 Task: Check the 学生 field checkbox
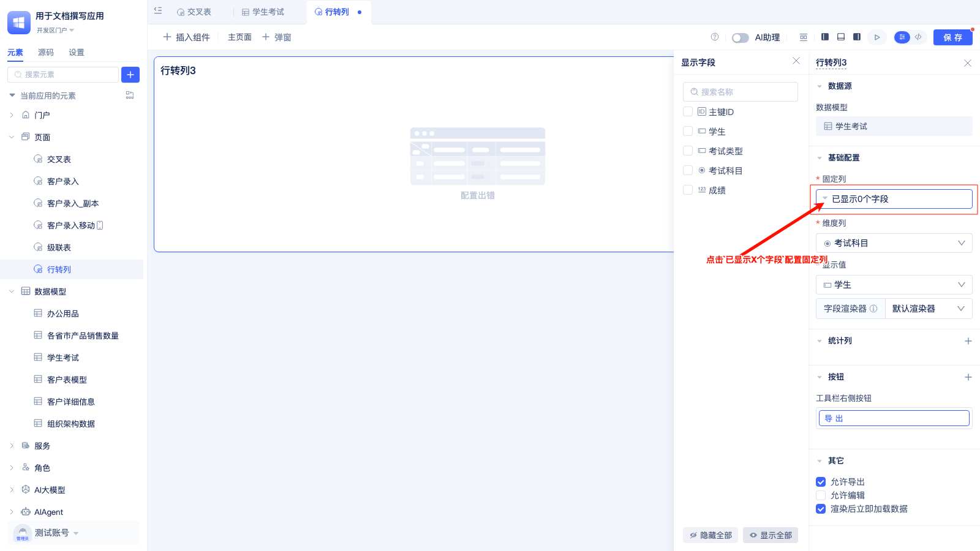click(688, 131)
